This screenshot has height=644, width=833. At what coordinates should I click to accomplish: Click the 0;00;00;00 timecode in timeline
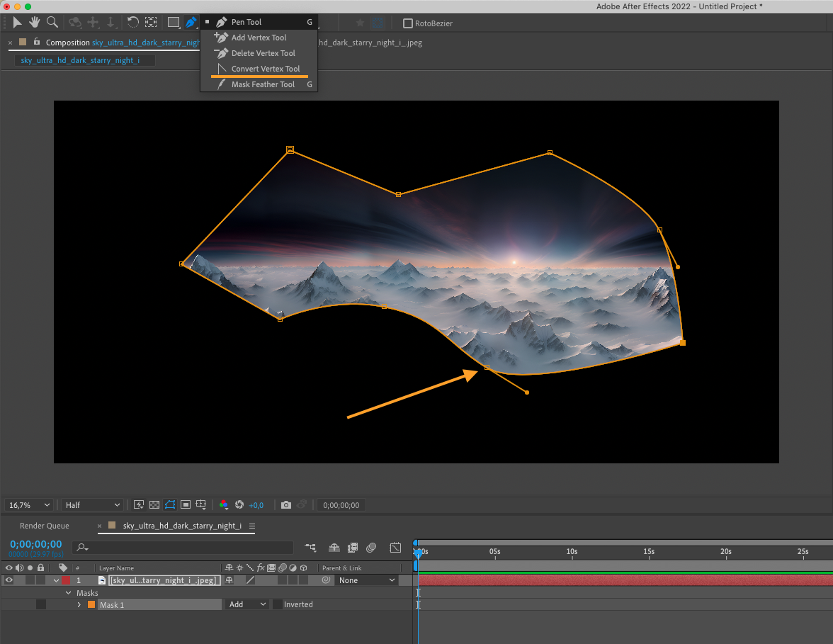(36, 544)
